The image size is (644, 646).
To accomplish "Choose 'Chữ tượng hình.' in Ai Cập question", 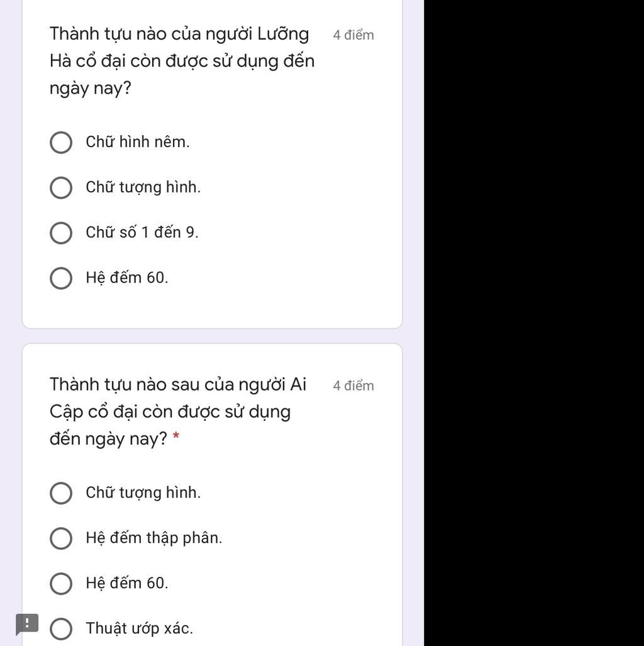I will pos(61,493).
